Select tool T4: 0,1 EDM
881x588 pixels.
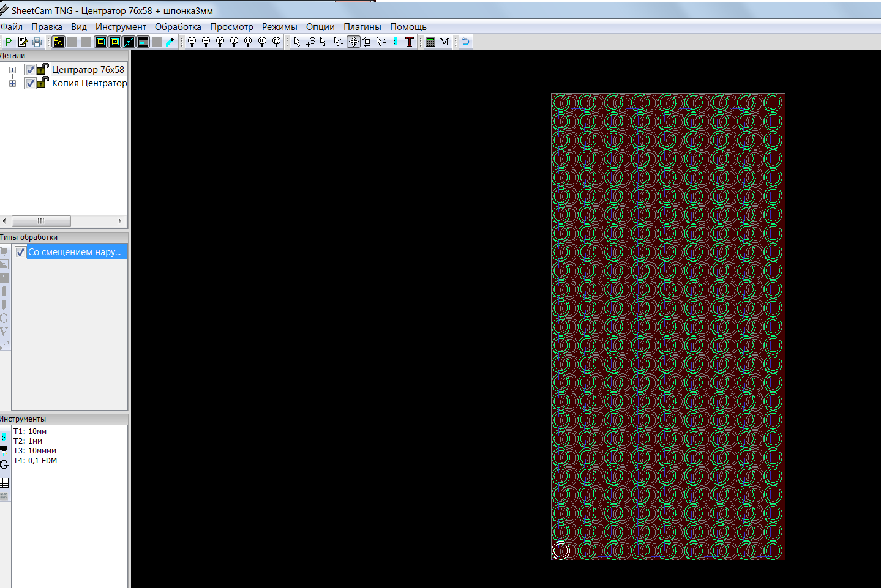pyautogui.click(x=36, y=461)
